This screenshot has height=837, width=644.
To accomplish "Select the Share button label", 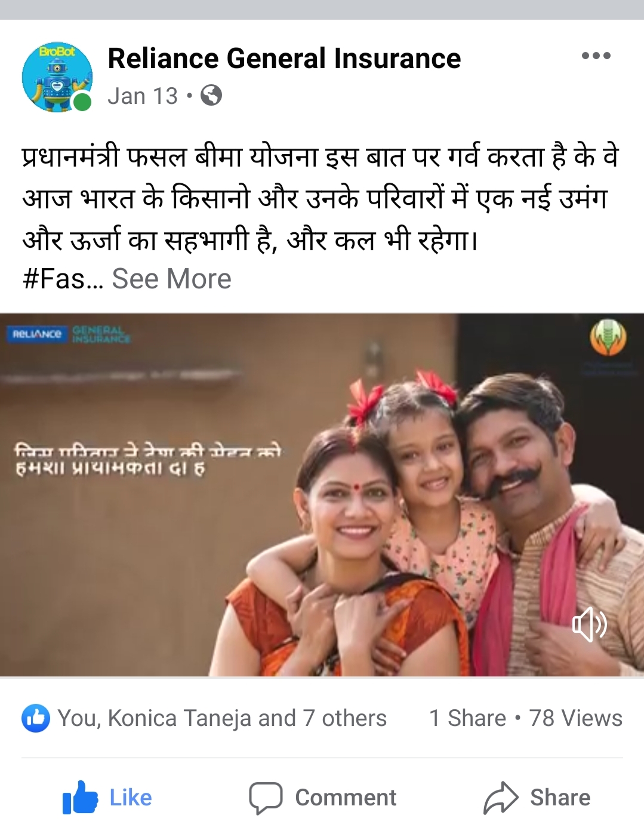I will (x=560, y=798).
